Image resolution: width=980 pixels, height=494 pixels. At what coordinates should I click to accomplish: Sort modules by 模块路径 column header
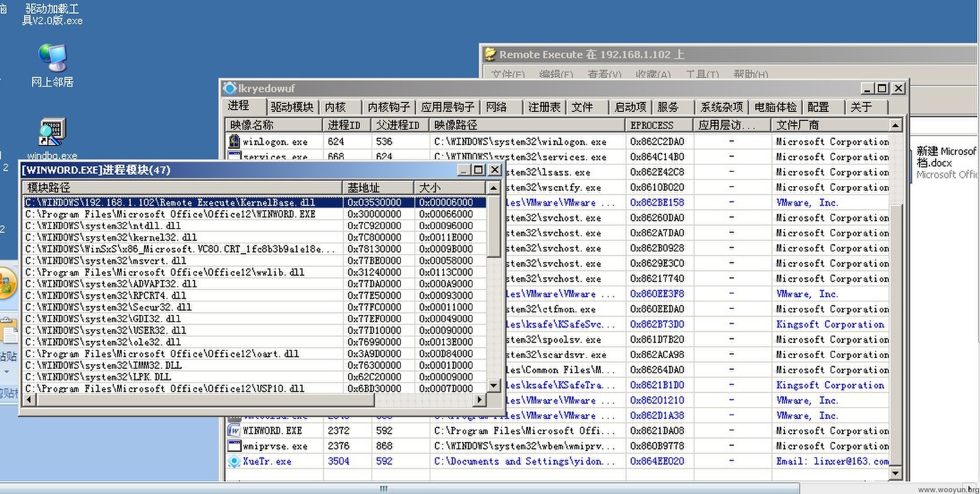coord(182,187)
